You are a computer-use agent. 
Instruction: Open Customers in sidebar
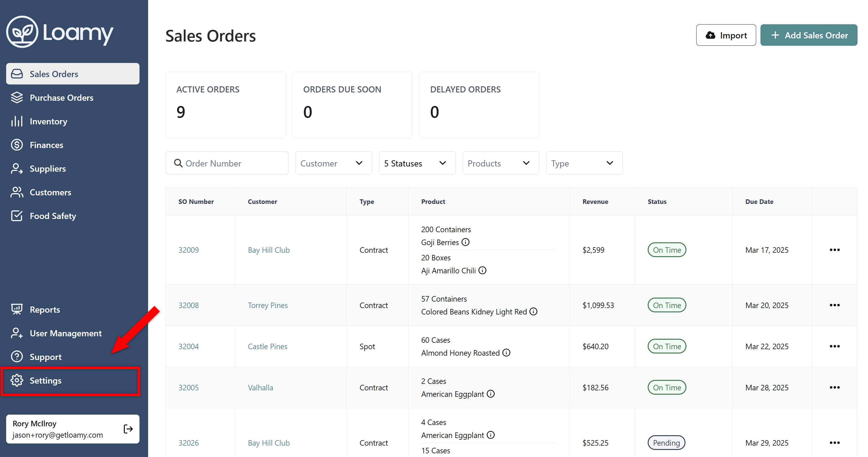coord(73,192)
